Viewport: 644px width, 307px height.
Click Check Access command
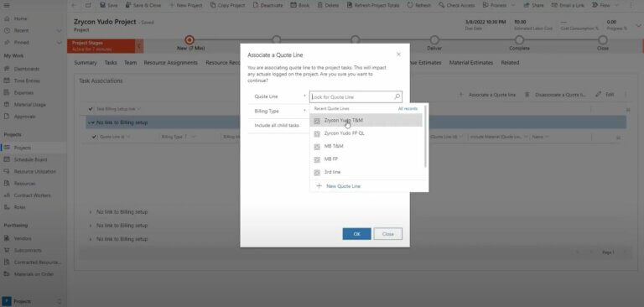point(456,5)
